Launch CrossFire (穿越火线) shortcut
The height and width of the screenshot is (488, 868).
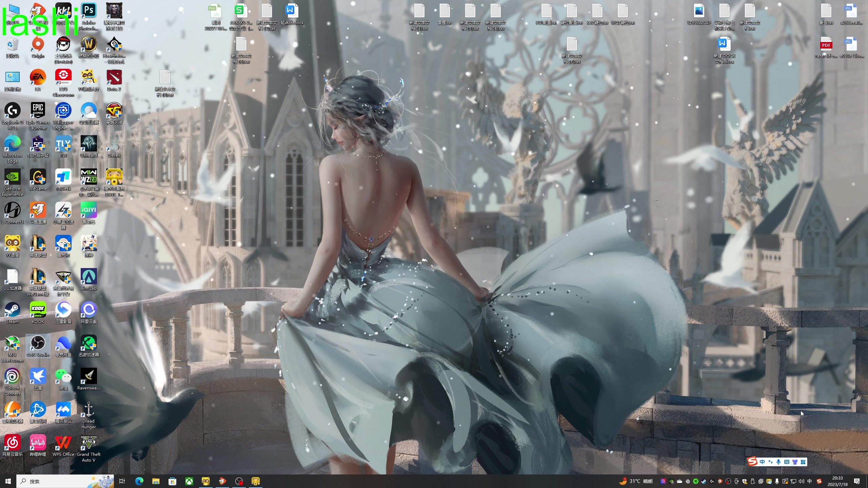click(114, 114)
